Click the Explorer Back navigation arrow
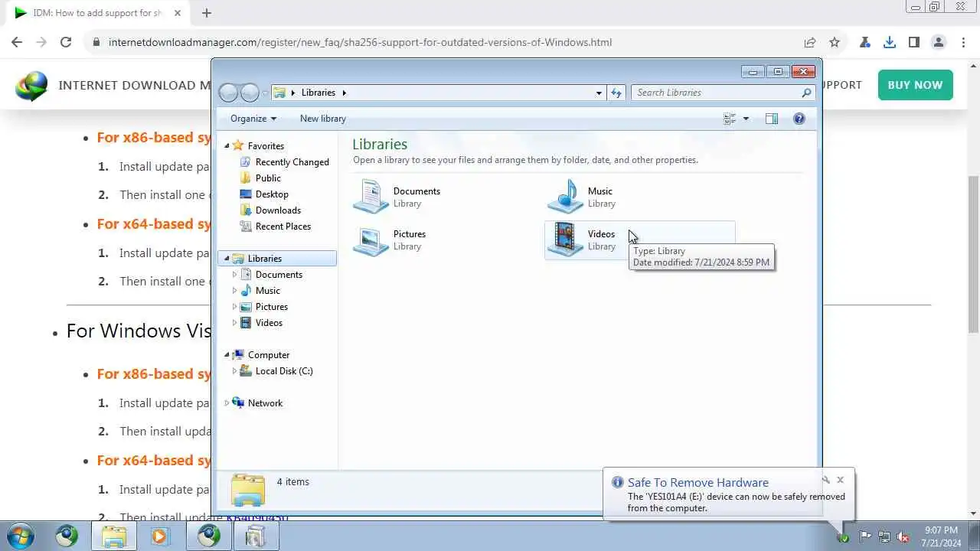Viewport: 980px width, 551px height. pos(228,93)
